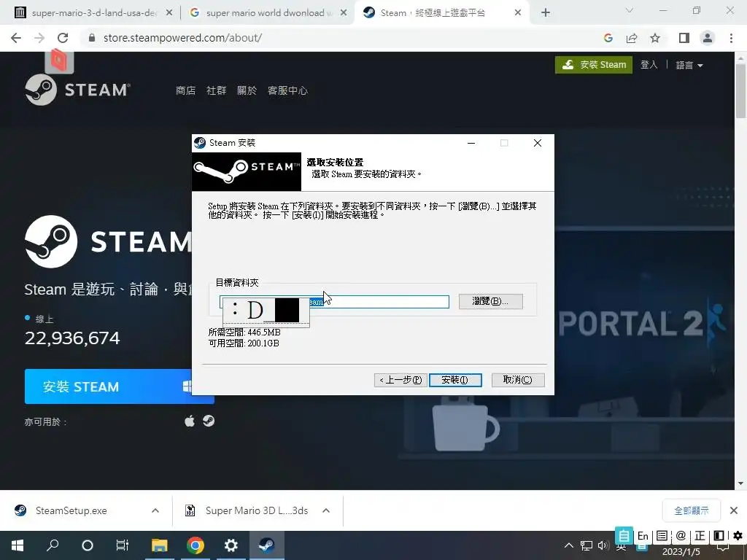Click the blue 安裝 STEAM download button
The height and width of the screenshot is (560, 747).
pos(119,386)
